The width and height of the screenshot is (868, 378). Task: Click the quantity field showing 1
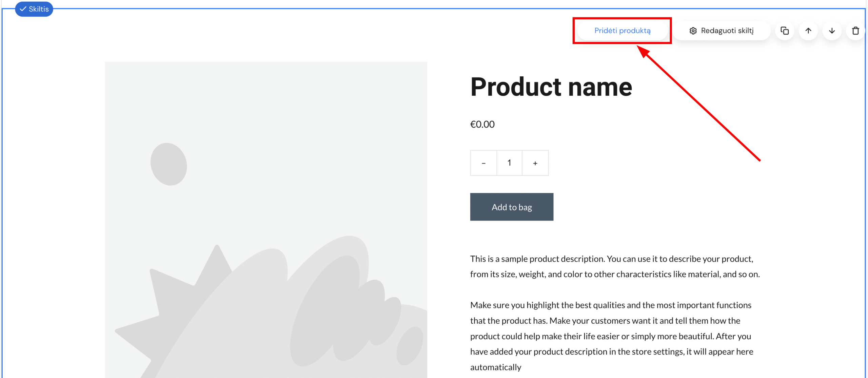509,163
